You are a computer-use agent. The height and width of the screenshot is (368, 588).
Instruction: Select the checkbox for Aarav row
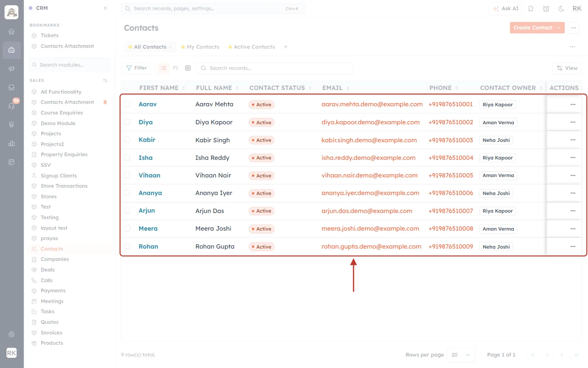tap(127, 104)
